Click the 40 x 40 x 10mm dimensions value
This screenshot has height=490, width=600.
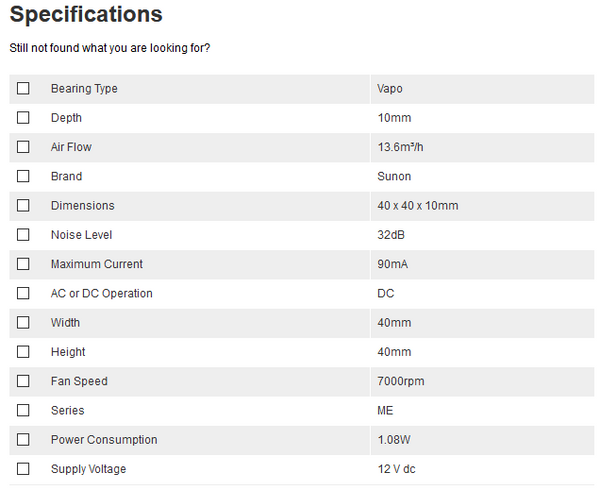(x=418, y=206)
